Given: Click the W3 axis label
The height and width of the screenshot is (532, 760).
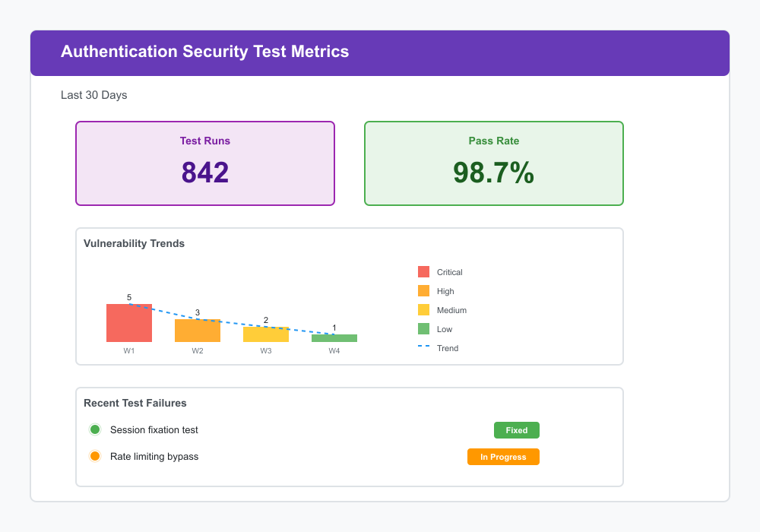Looking at the screenshot, I should [265, 351].
